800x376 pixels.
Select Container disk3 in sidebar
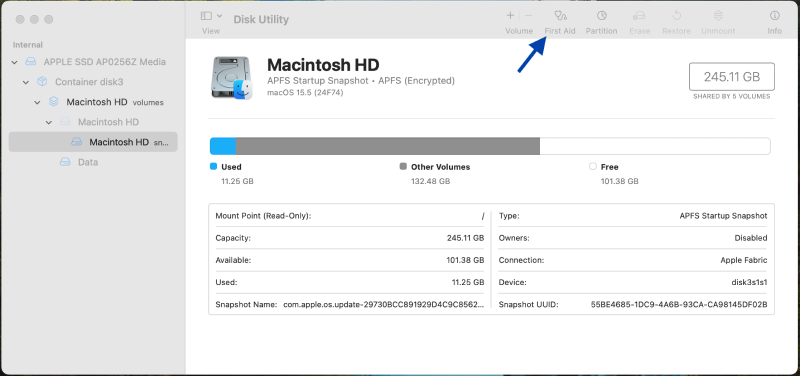point(89,82)
